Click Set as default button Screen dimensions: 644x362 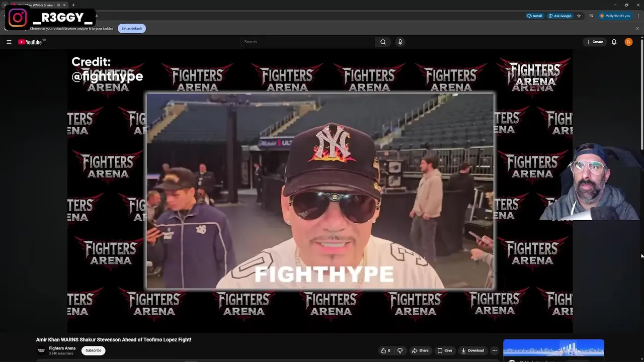(132, 28)
